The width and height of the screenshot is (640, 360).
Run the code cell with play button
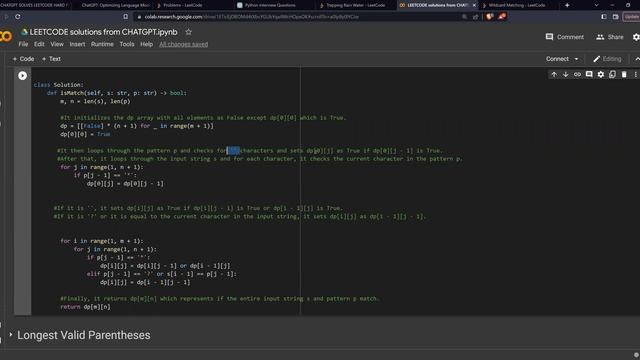pos(22,76)
